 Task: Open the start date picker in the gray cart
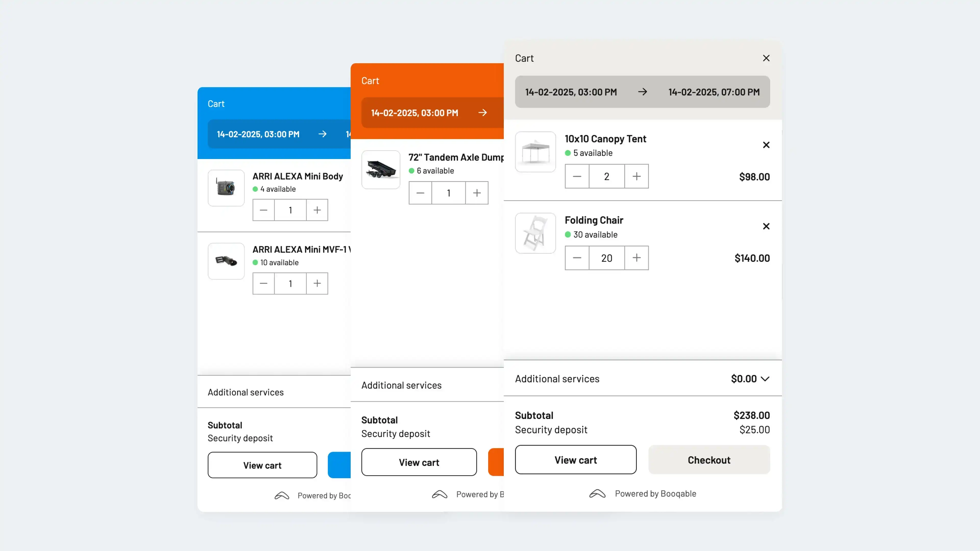coord(570,92)
